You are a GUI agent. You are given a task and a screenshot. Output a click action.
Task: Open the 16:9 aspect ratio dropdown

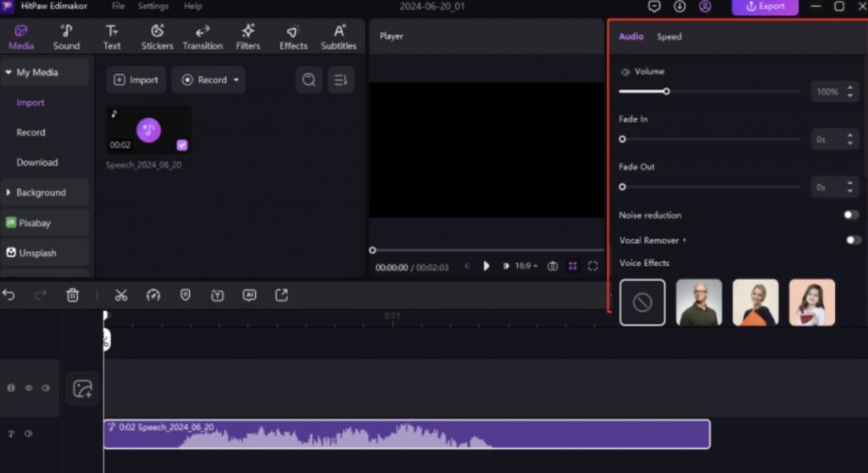[526, 266]
